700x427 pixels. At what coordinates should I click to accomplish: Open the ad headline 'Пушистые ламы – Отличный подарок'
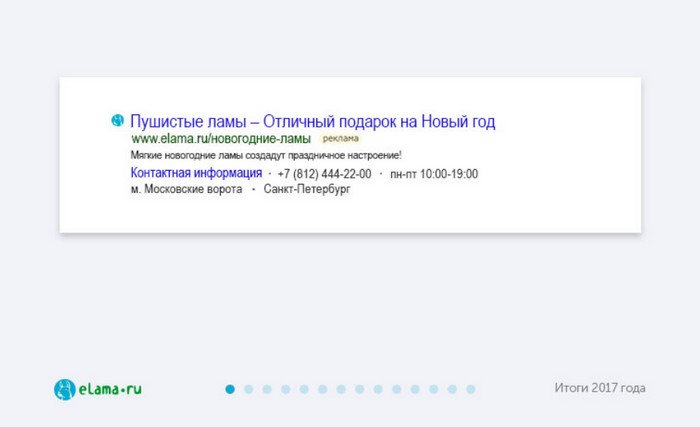click(312, 121)
